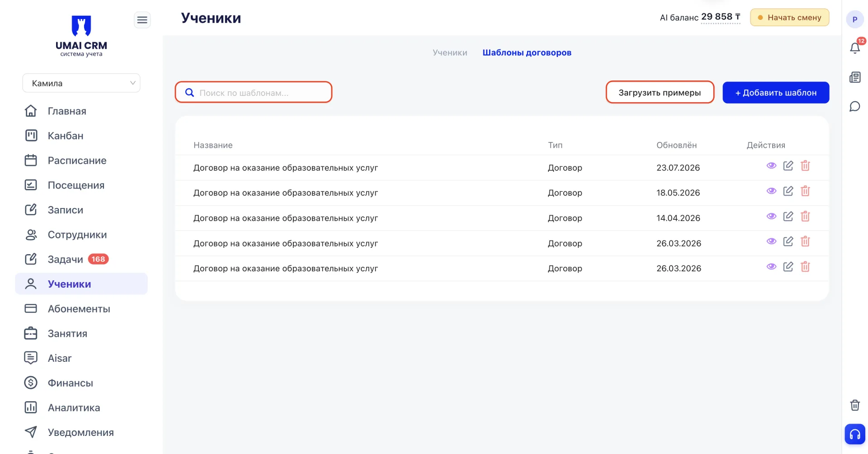Screen dimensions: 868x454
Task: Focus the template search field
Action: coord(254,92)
